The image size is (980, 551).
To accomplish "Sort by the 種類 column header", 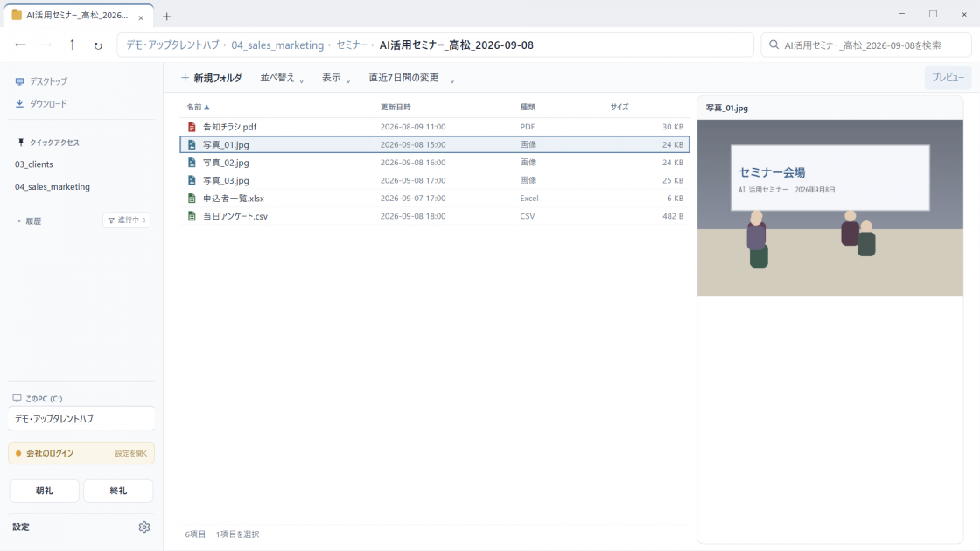I will click(x=528, y=107).
